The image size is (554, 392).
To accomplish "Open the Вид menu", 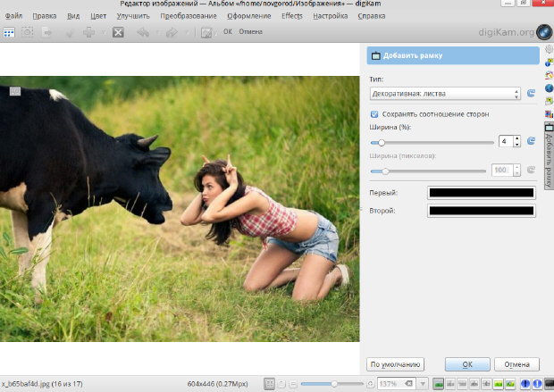I will coord(73,16).
